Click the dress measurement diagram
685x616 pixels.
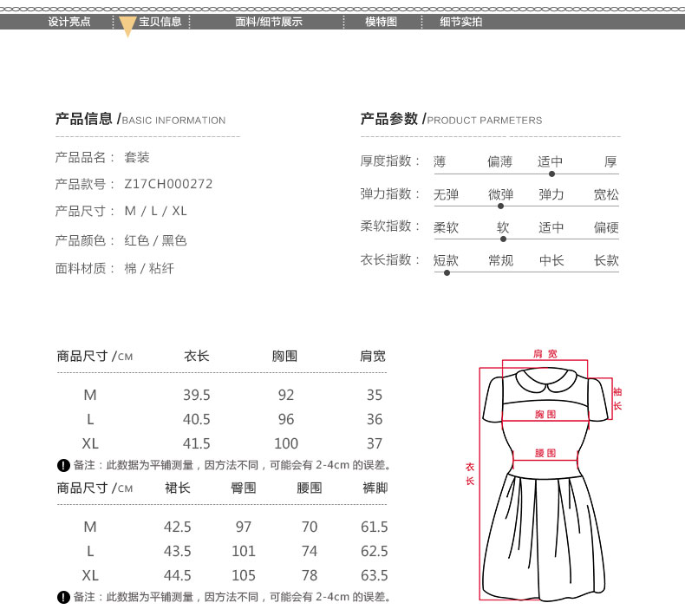545,476
